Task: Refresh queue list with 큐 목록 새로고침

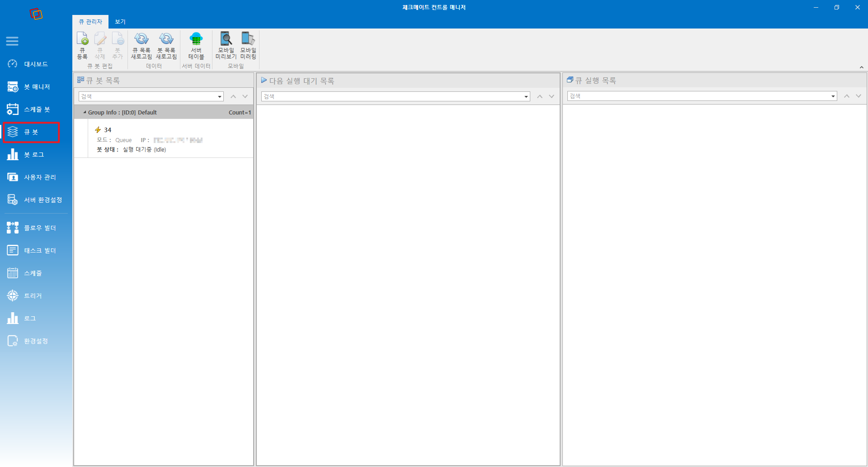Action: (142, 45)
